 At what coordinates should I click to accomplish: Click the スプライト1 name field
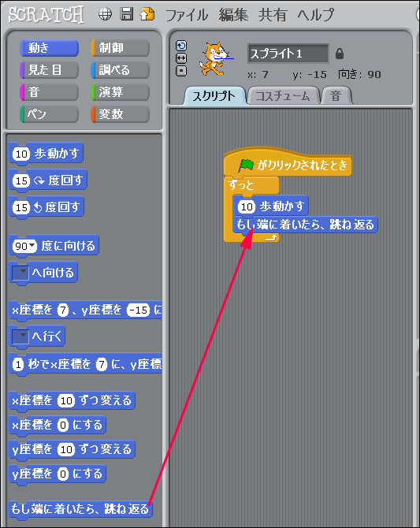pos(288,54)
